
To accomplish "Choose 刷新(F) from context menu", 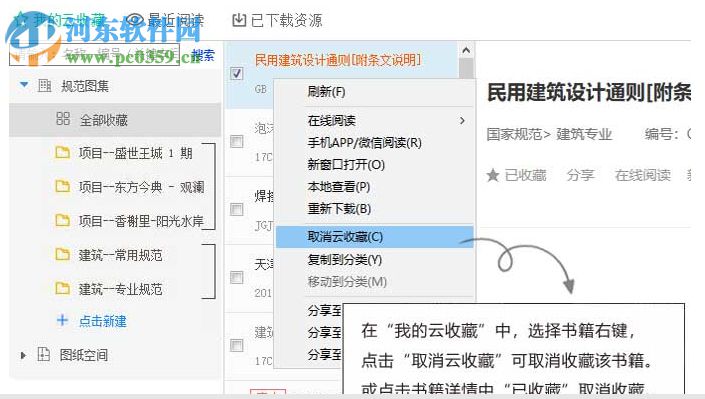I will [326, 92].
